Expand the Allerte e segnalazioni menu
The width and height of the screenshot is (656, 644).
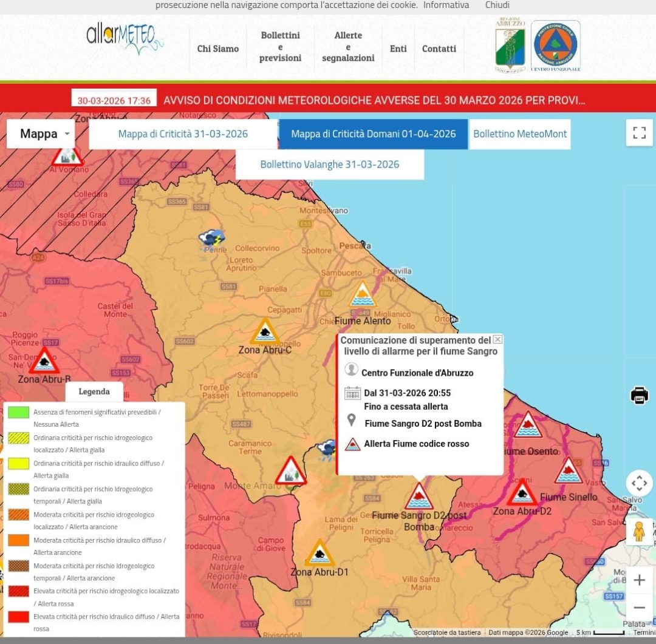click(348, 47)
